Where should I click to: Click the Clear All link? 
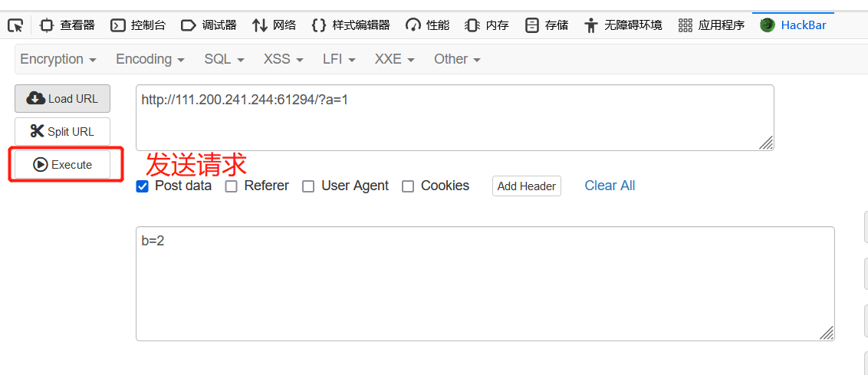(x=610, y=186)
